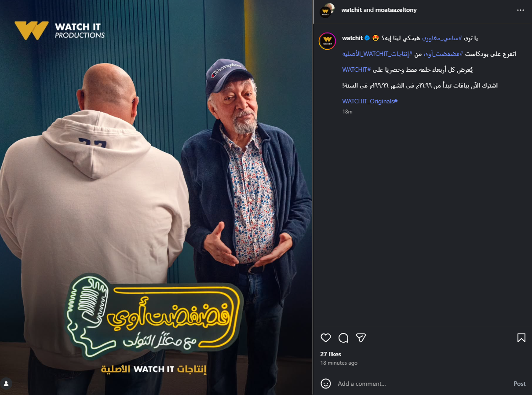Viewport: 532px width, 395px height.
Task: Like the post with the heart icon
Action: click(326, 338)
